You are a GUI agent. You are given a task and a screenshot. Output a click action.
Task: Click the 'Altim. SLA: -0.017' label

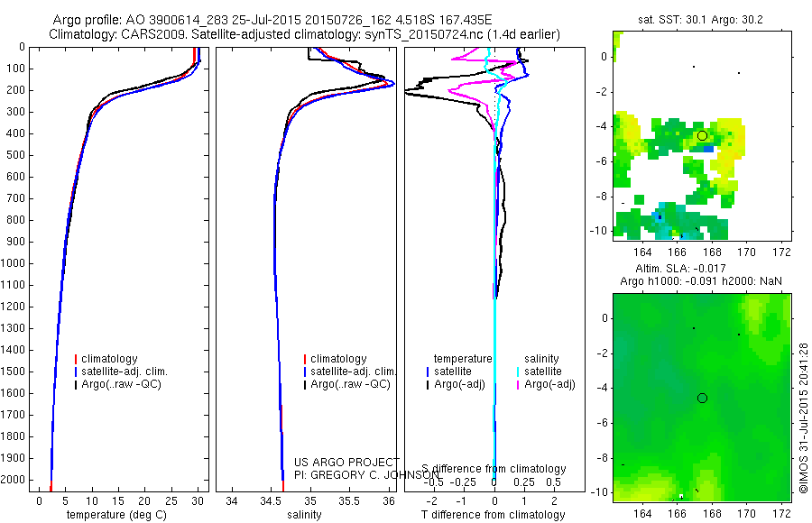tap(680, 268)
